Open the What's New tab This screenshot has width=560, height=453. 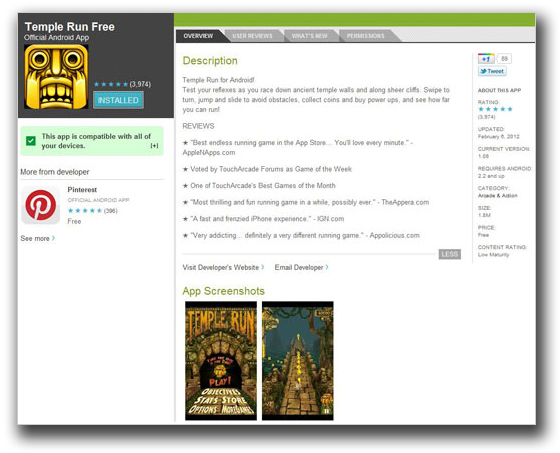(x=309, y=36)
